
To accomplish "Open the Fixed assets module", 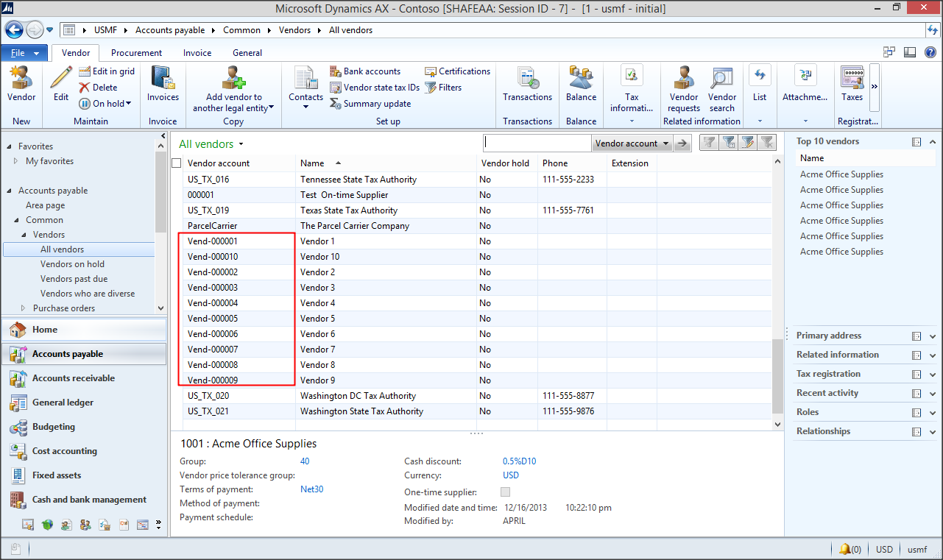I will coord(85,475).
